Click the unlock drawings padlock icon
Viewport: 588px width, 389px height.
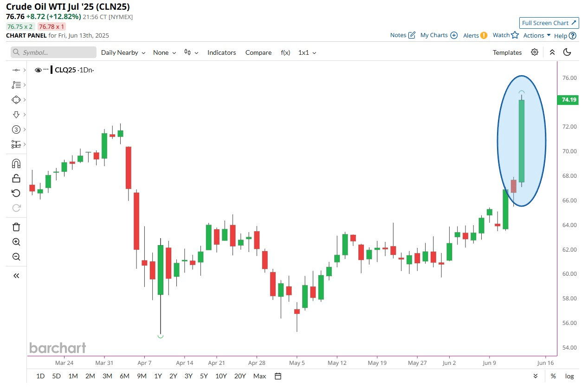pos(16,178)
